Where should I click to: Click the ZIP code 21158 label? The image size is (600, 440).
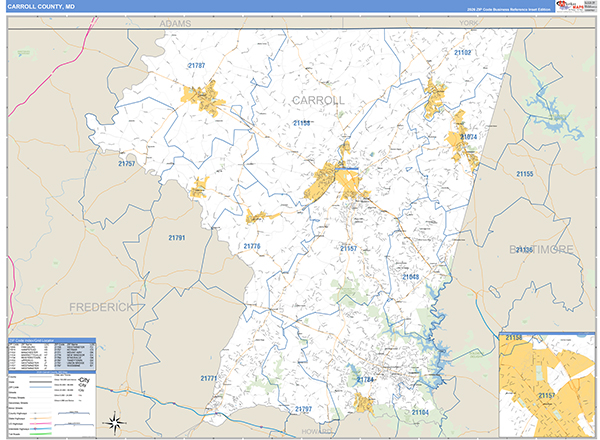[x=302, y=123]
